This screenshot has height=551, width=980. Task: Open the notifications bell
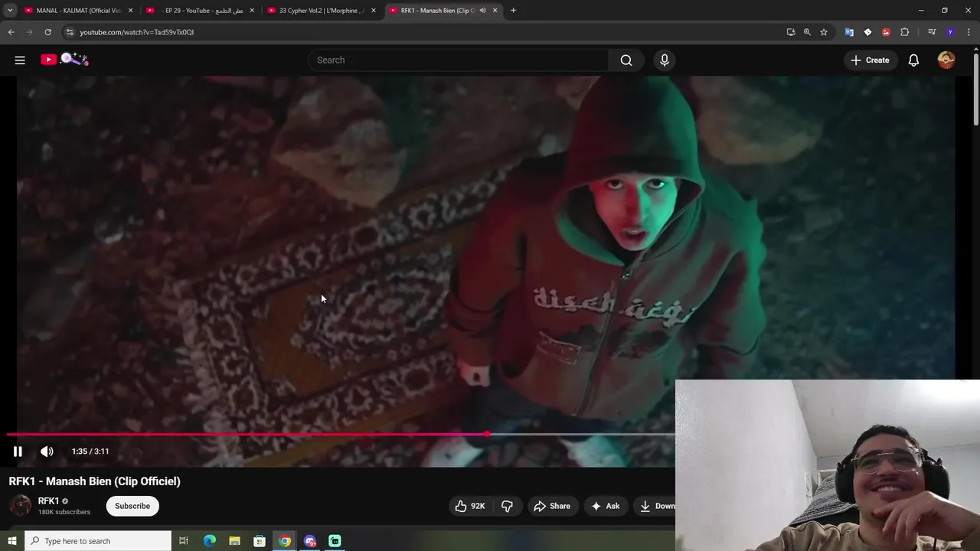[913, 60]
